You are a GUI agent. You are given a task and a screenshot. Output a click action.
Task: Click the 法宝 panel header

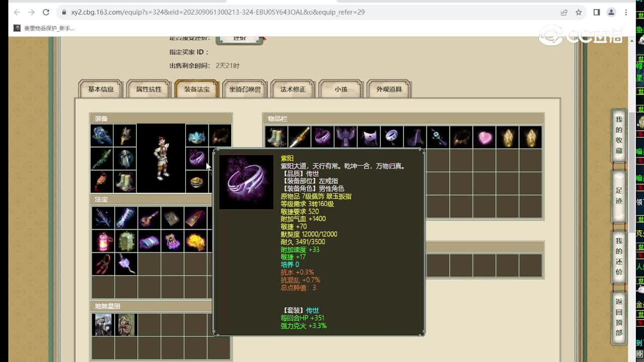point(151,200)
